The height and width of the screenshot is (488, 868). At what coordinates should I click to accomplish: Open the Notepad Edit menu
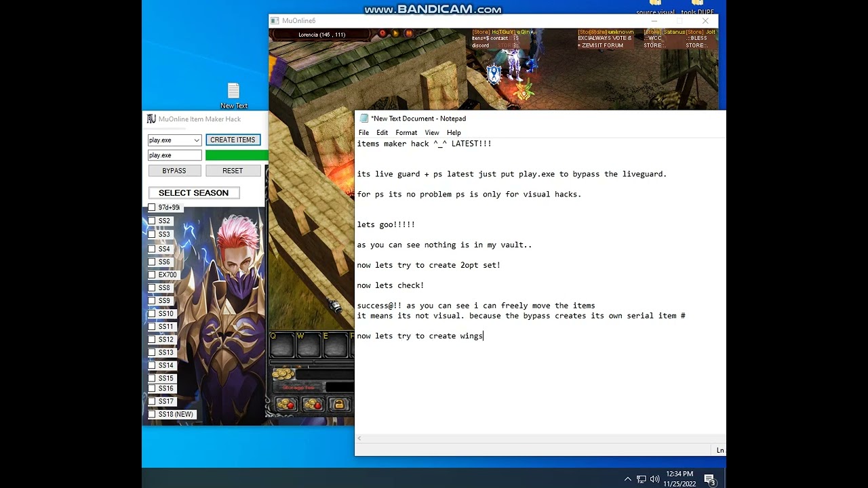(x=382, y=133)
